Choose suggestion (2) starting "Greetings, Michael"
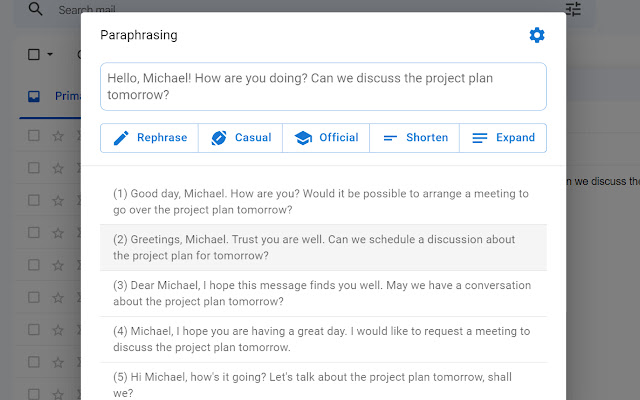640x400 pixels. (323, 248)
